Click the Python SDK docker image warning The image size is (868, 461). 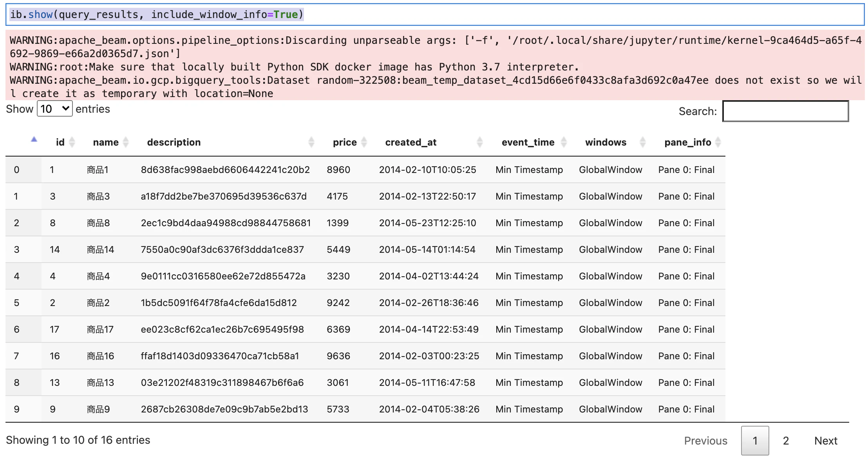click(x=294, y=67)
